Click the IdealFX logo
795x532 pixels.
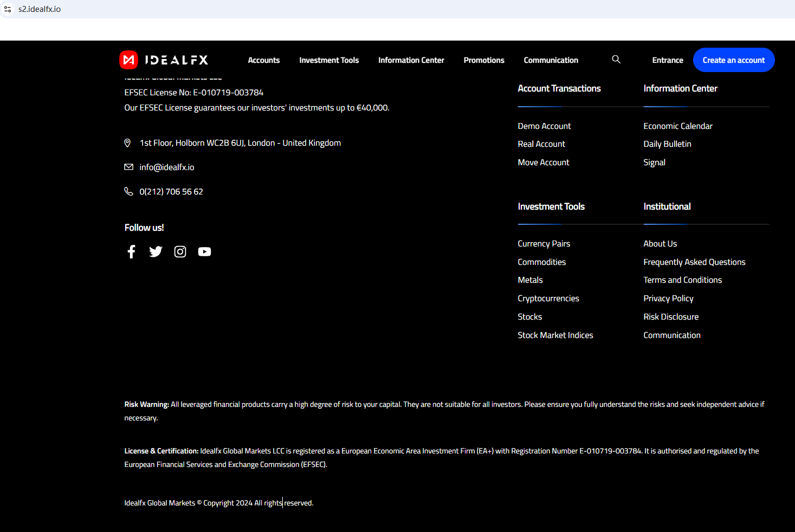(164, 60)
